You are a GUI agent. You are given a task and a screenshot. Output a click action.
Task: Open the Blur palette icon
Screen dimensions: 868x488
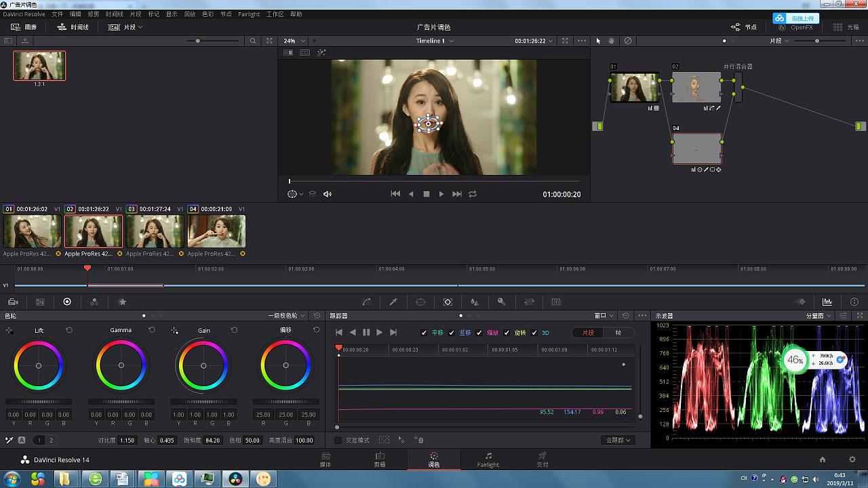point(475,302)
